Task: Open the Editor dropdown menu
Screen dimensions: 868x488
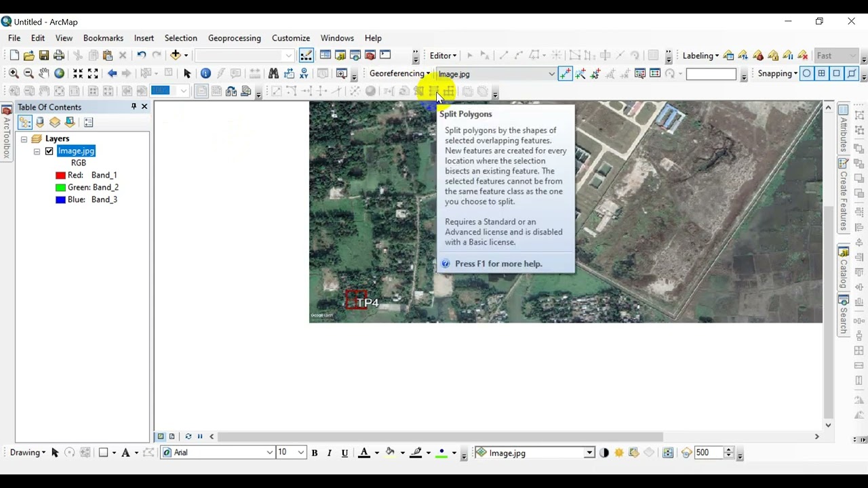Action: [x=443, y=56]
